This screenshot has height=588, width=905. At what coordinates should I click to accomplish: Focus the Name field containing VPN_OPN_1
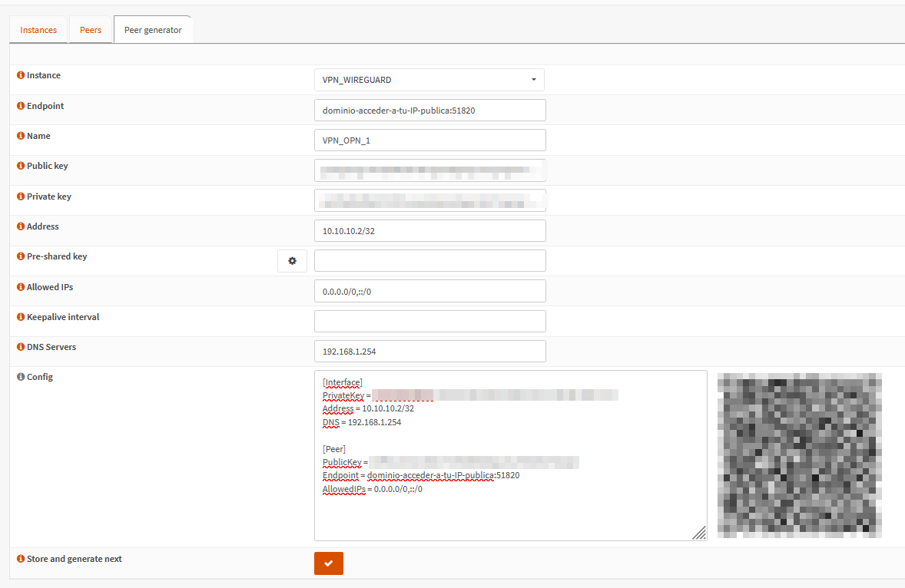429,140
